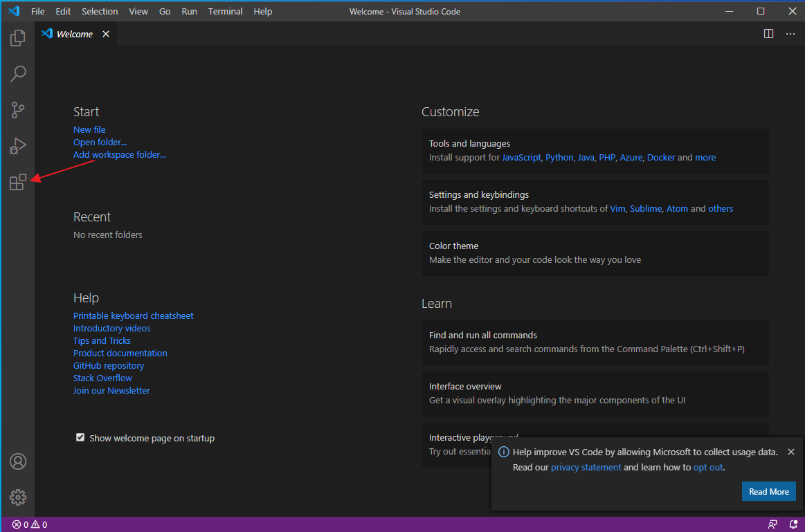The height and width of the screenshot is (532, 805).
Task: Click Add workspace folder... link
Action: [x=119, y=154]
